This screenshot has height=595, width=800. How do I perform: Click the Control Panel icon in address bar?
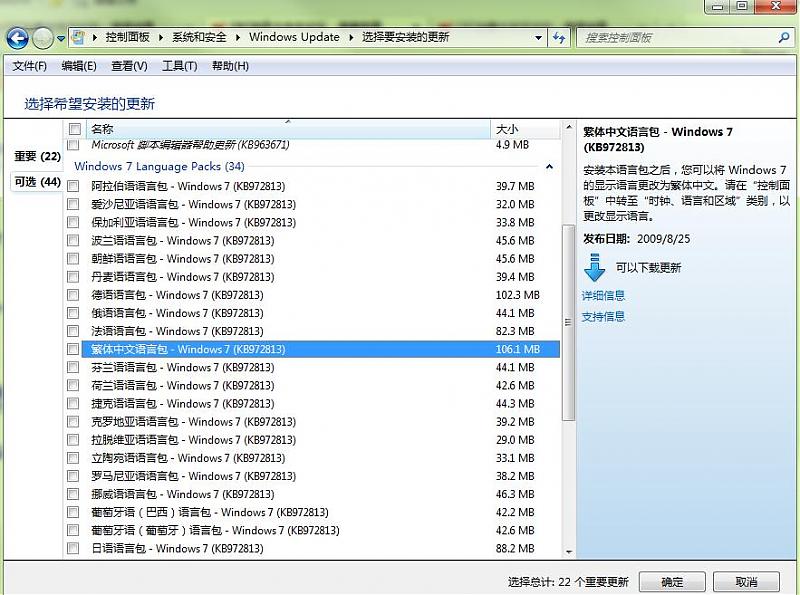pyautogui.click(x=78, y=37)
